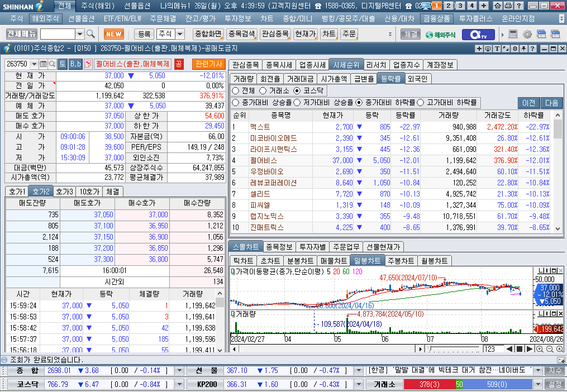Viewport: 567px width, 392px height.
Task: Stop chart playback with square button
Action: pyautogui.click(x=520, y=349)
